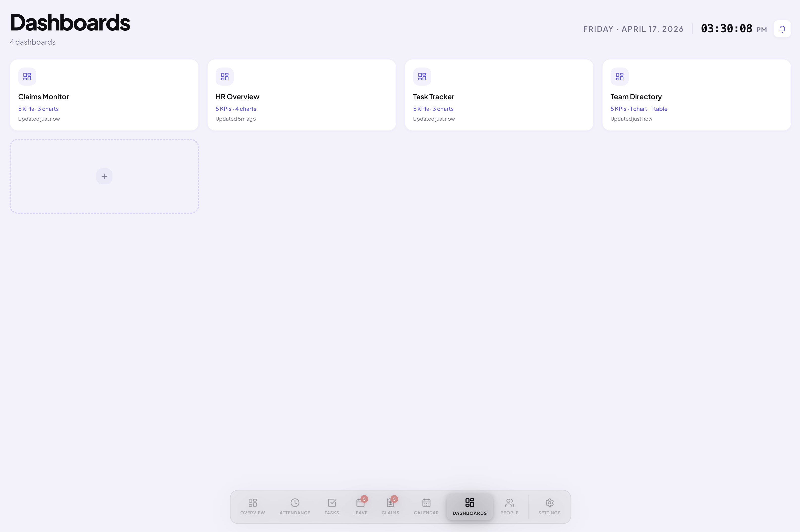
Task: Go to the Calendar section
Action: [426, 507]
